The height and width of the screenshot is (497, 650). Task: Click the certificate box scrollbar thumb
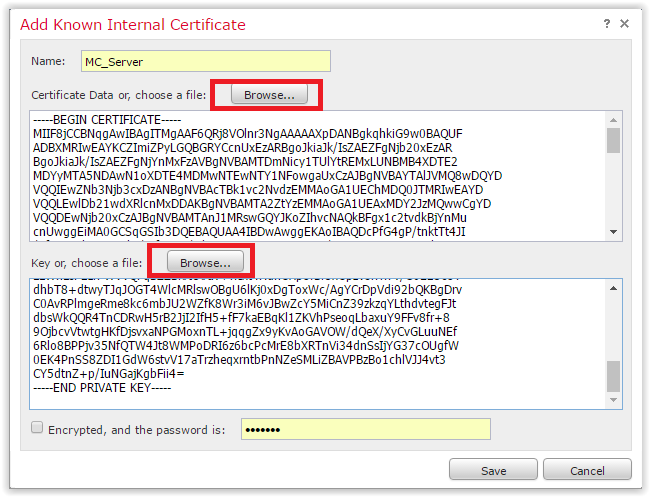tap(613, 140)
